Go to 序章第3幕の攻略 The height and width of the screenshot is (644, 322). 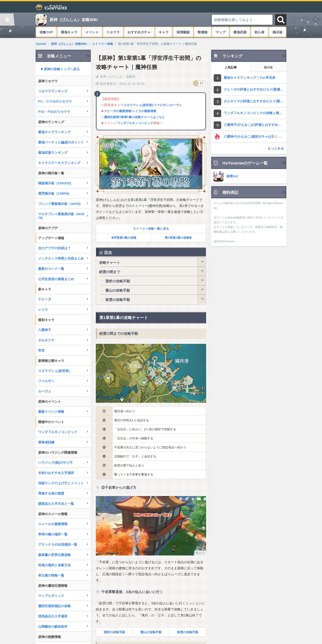(x=124, y=237)
